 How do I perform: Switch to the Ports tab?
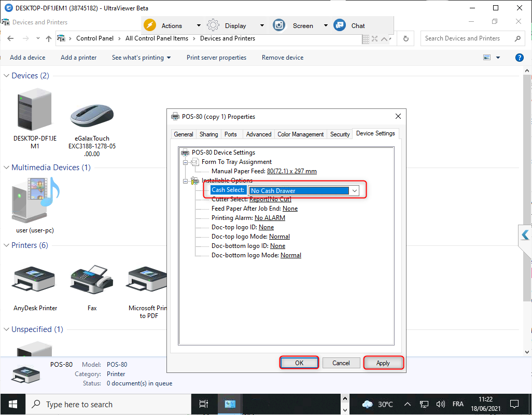[x=231, y=134]
